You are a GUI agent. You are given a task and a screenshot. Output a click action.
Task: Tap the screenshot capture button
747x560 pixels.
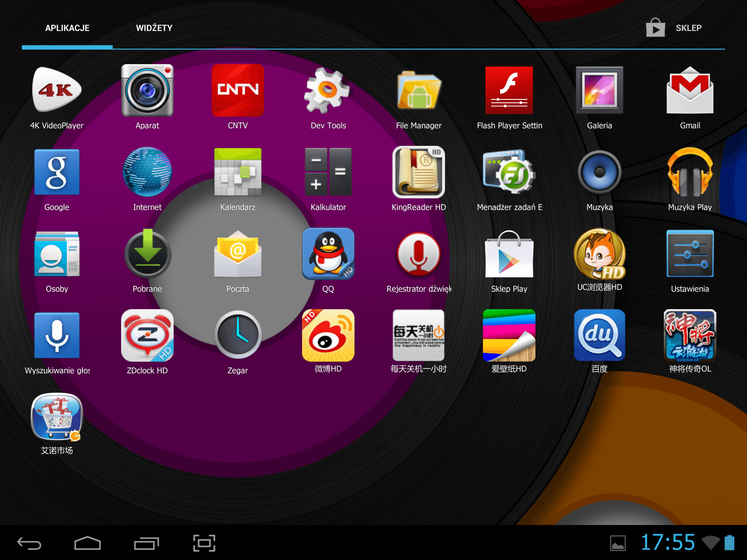(x=204, y=544)
